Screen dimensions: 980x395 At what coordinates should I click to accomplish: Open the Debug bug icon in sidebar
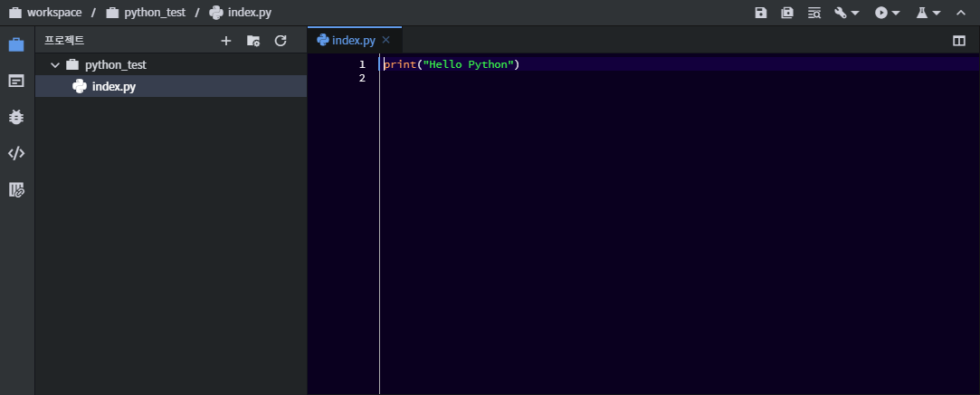pos(16,117)
